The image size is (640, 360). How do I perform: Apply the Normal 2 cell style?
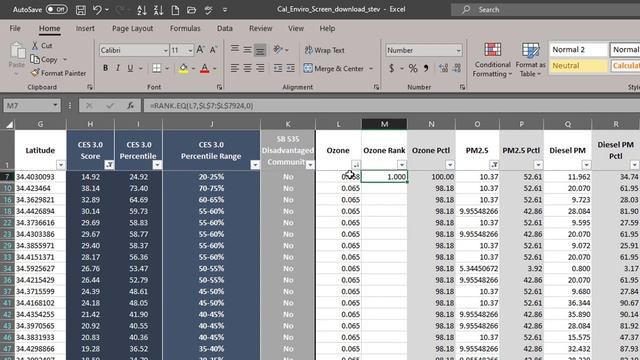pos(578,50)
